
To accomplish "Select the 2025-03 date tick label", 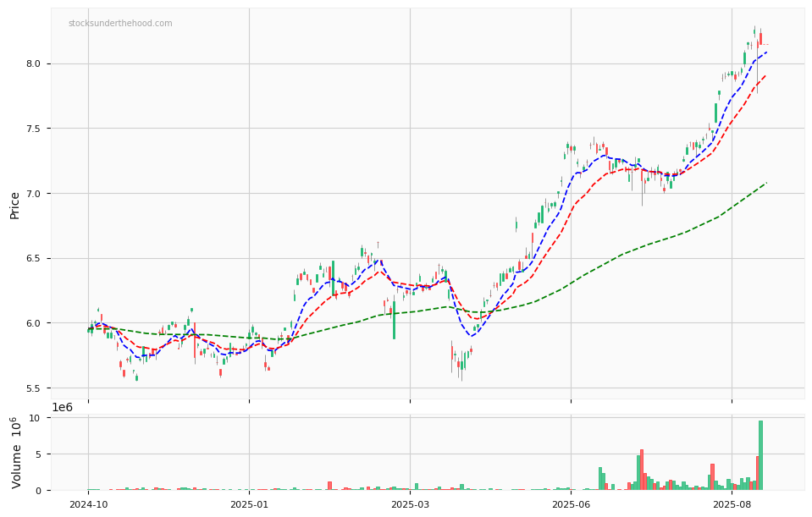I will coord(410,504).
